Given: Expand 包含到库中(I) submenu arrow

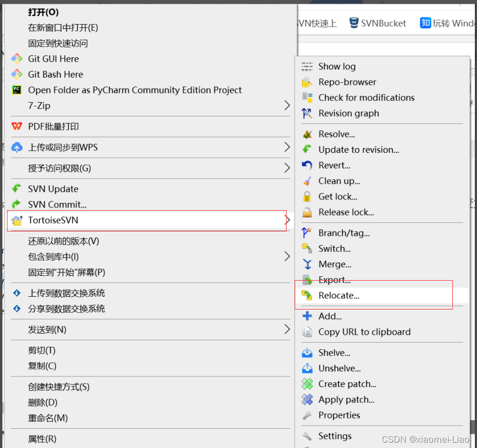Looking at the screenshot, I should pos(287,257).
